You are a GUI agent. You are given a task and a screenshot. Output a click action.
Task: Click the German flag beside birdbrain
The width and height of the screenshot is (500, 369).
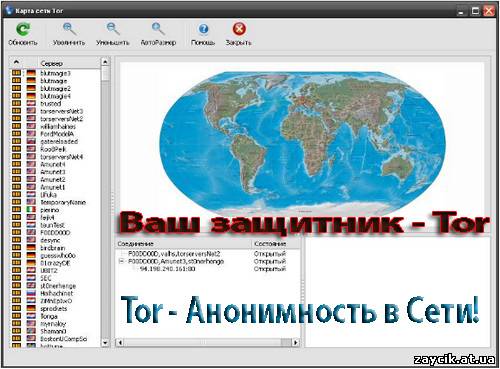(31, 248)
